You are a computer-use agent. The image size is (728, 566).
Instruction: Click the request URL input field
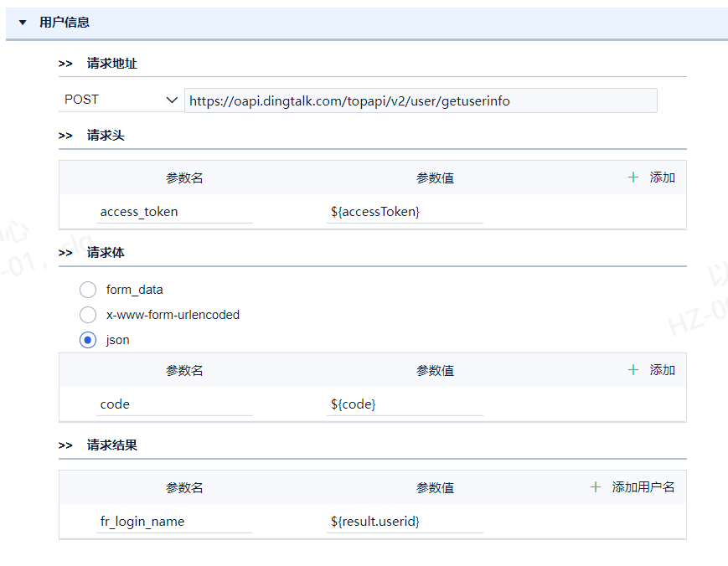421,100
